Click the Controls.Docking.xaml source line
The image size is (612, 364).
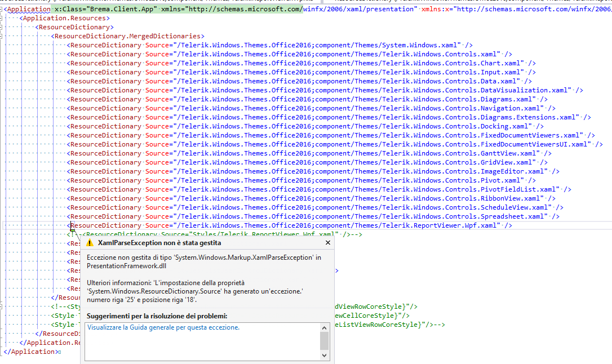(x=305, y=126)
